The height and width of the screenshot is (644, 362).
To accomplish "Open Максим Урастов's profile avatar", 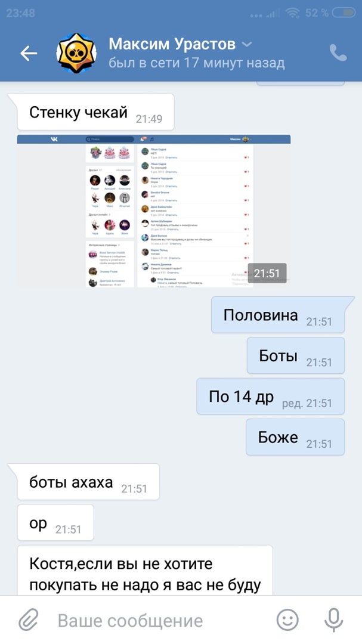I will point(76,54).
